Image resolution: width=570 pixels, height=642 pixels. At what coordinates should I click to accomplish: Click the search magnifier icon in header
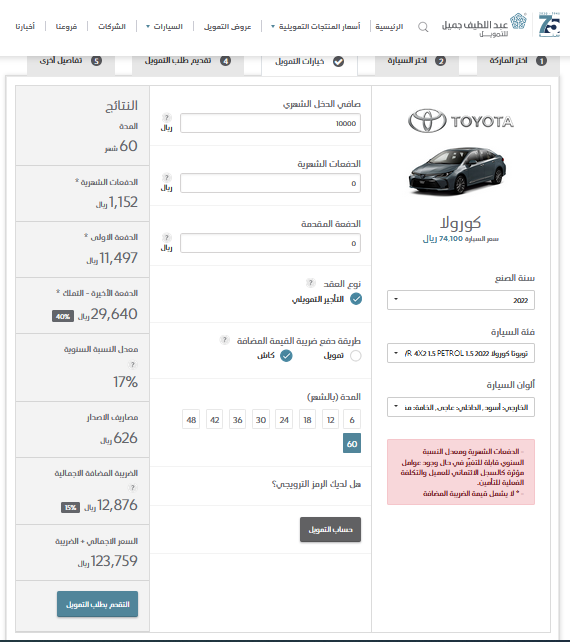click(423, 27)
